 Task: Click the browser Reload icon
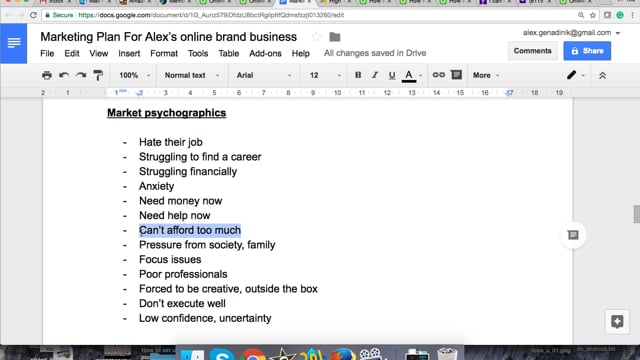[33, 15]
